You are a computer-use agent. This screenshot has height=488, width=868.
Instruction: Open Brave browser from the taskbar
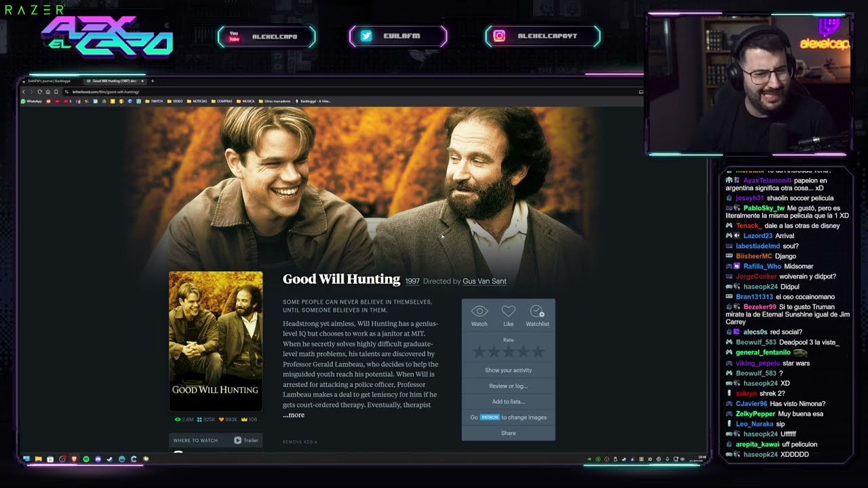coord(75,459)
